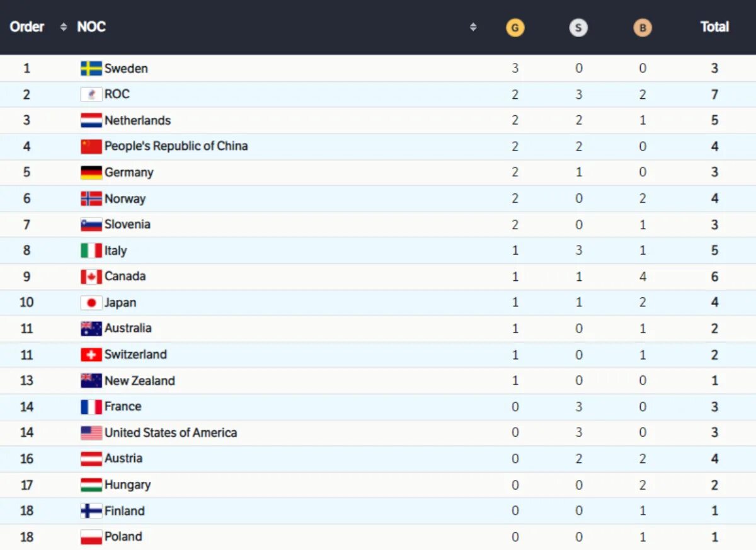This screenshot has width=756, height=550.
Task: Click order number 10 cell
Action: 26,302
